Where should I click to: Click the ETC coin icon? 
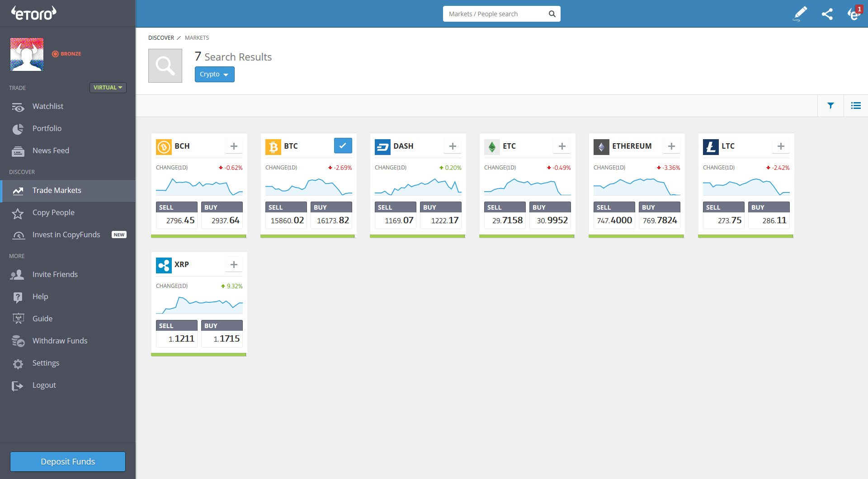492,146
